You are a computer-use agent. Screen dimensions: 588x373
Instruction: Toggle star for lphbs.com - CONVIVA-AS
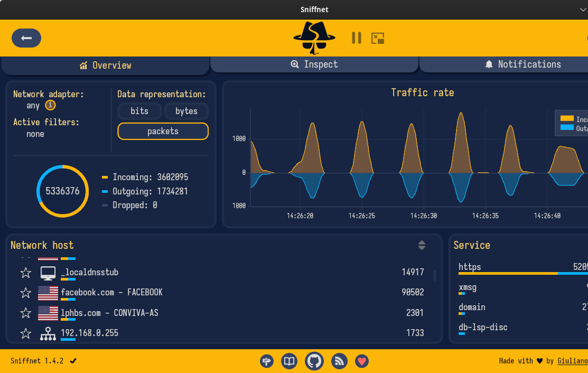[25, 313]
